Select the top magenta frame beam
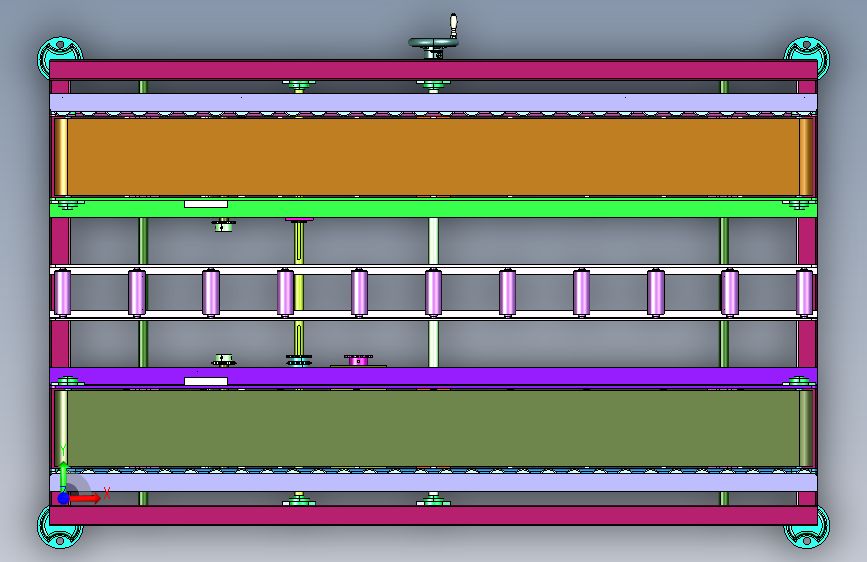The image size is (867, 562). [433, 70]
